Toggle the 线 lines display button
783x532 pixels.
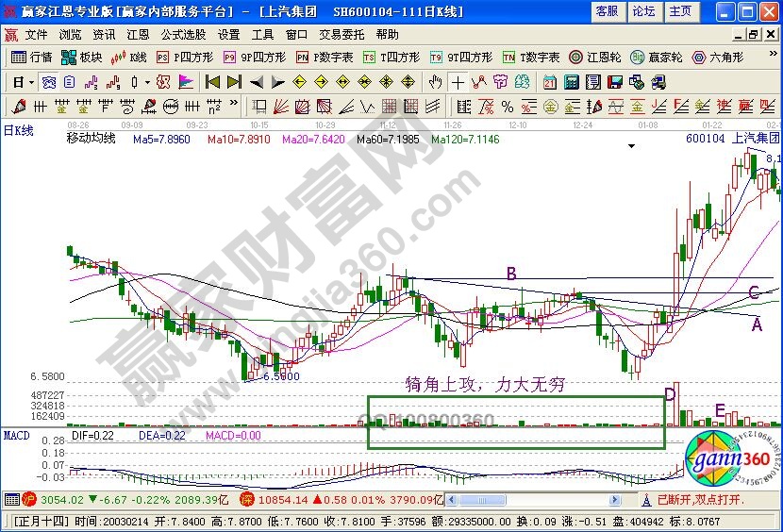click(x=522, y=82)
